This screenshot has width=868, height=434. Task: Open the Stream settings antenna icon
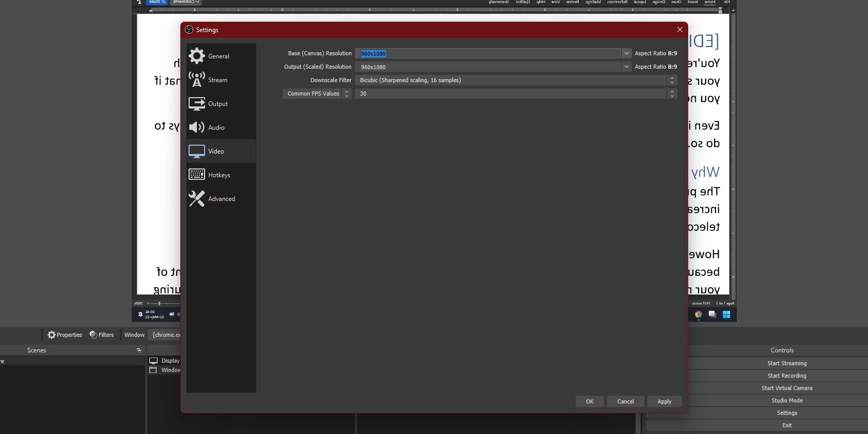coord(197,80)
